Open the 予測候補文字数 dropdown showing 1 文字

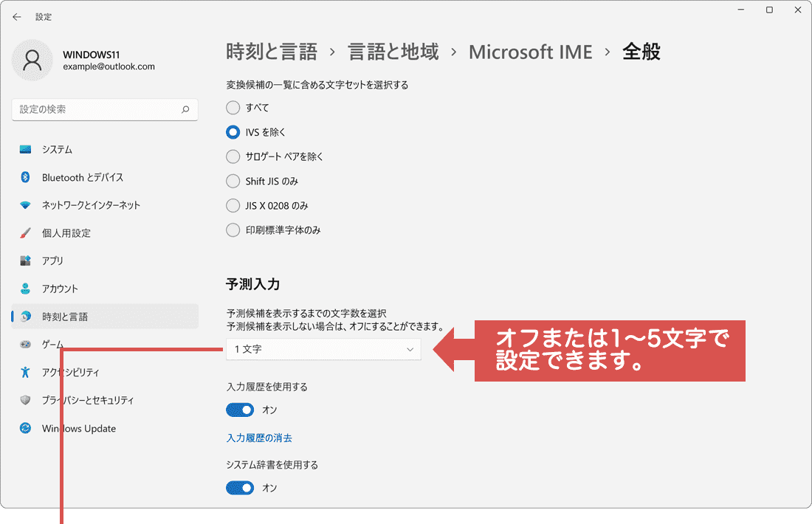tap(323, 349)
